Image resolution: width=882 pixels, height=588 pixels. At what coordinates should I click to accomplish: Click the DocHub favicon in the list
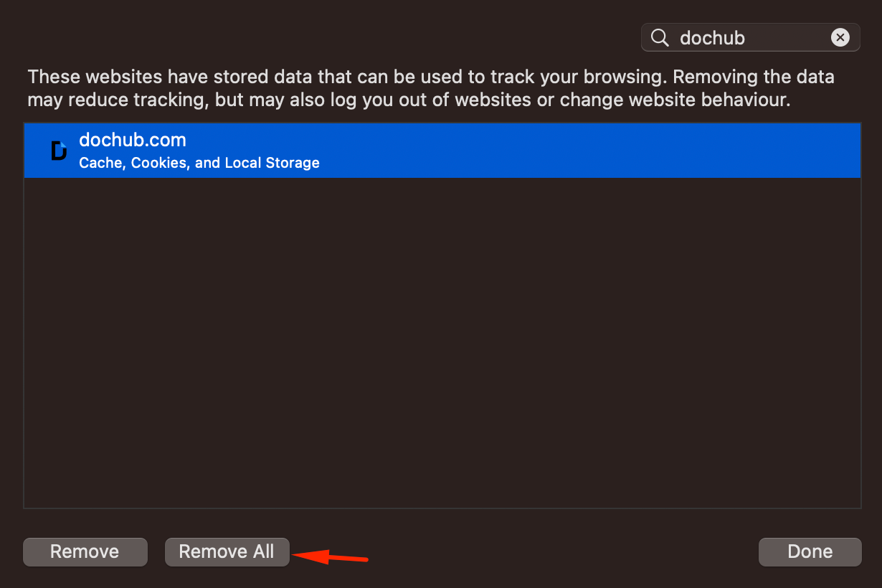(x=59, y=151)
